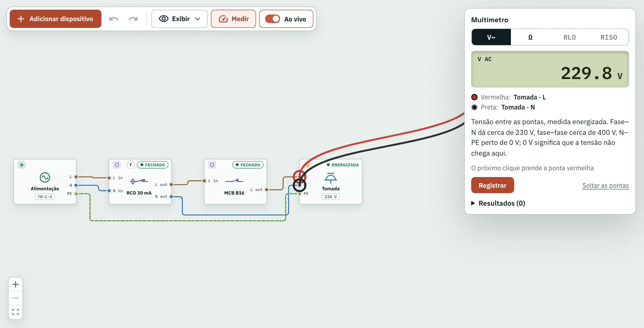644x328 pixels.
Task: Click the zoom in plus icon
Action: [x=15, y=284]
